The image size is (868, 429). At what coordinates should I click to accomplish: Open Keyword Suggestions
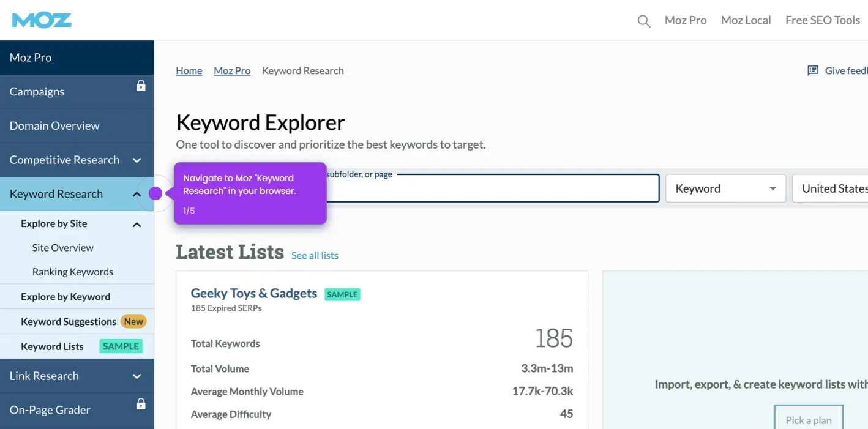tap(69, 321)
